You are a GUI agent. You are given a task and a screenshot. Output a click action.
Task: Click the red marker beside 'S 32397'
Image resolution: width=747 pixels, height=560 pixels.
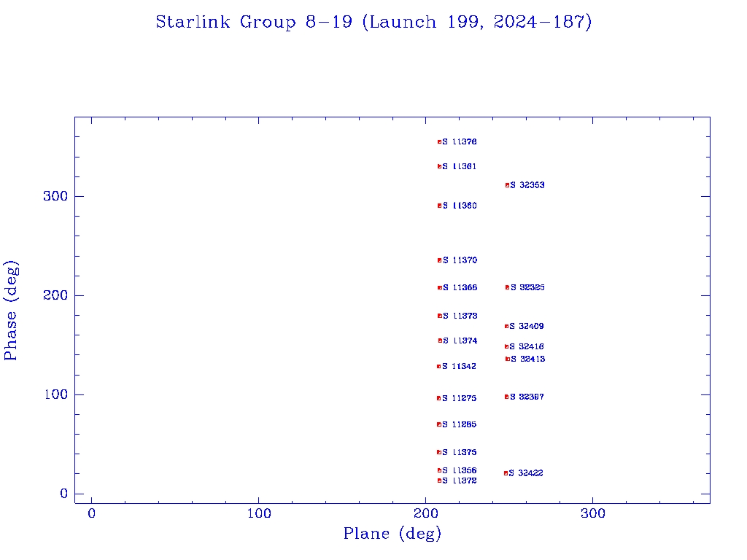[x=506, y=397]
